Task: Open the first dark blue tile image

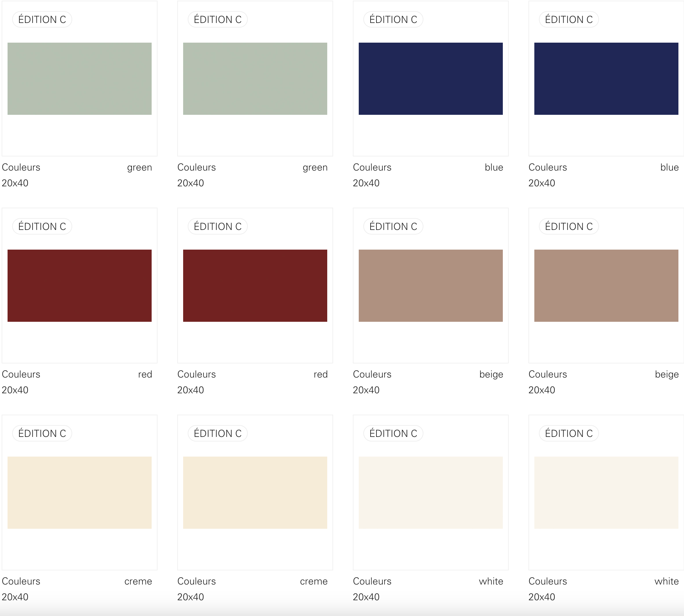Action: 430,78
